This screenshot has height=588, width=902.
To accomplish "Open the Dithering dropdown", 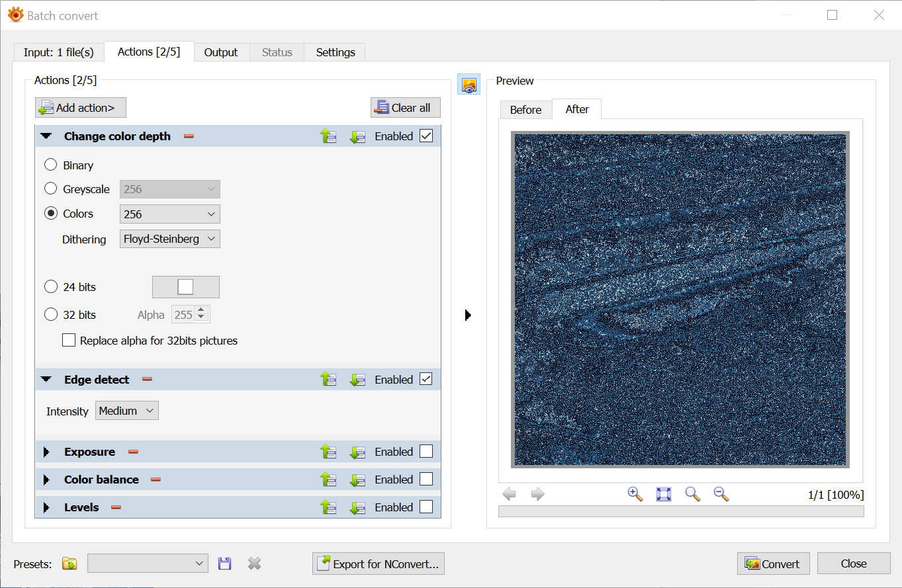I will click(x=170, y=239).
